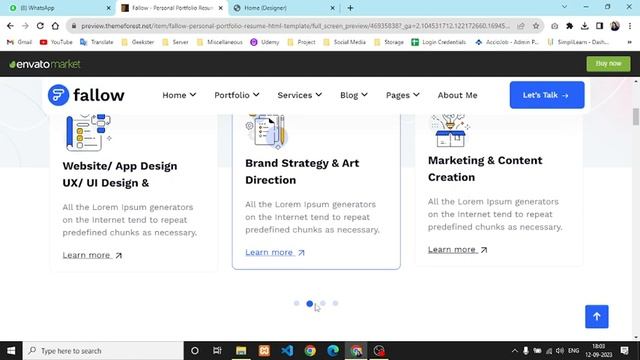Open the Login Credentials bookmark

[x=439, y=42]
